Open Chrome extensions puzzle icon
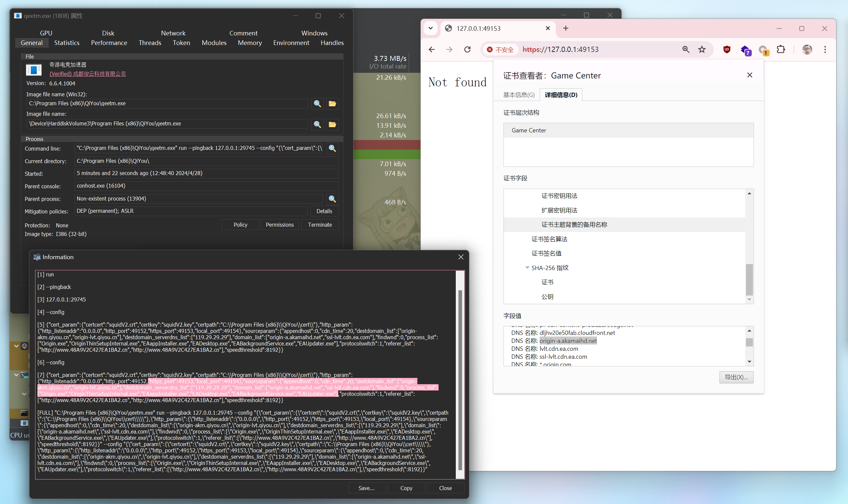The image size is (848, 504). pyautogui.click(x=781, y=50)
